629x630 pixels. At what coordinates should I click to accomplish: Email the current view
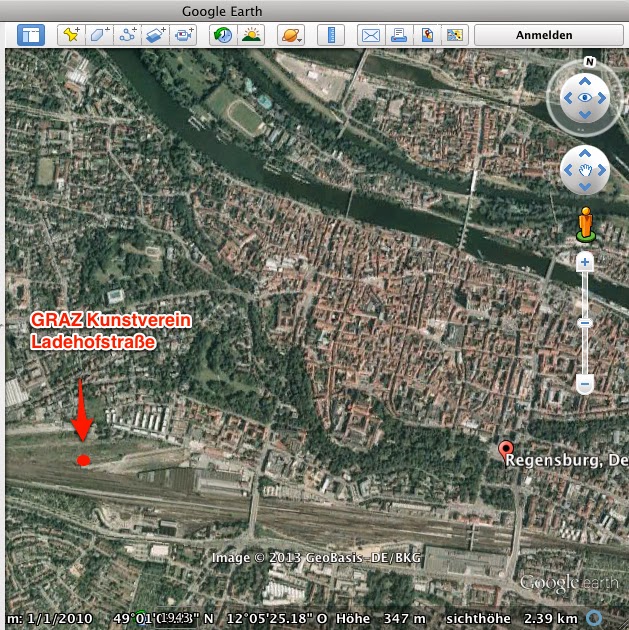tap(371, 35)
